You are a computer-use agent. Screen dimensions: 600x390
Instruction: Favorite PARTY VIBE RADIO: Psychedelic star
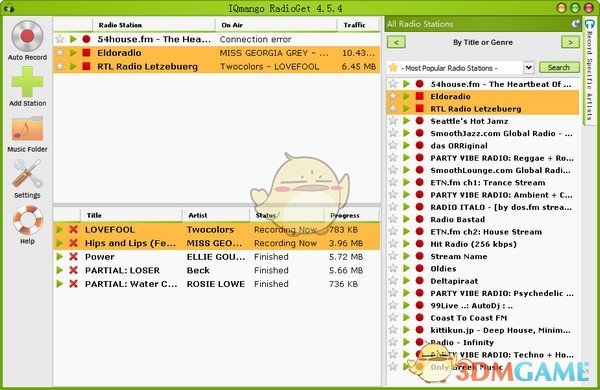coord(393,293)
